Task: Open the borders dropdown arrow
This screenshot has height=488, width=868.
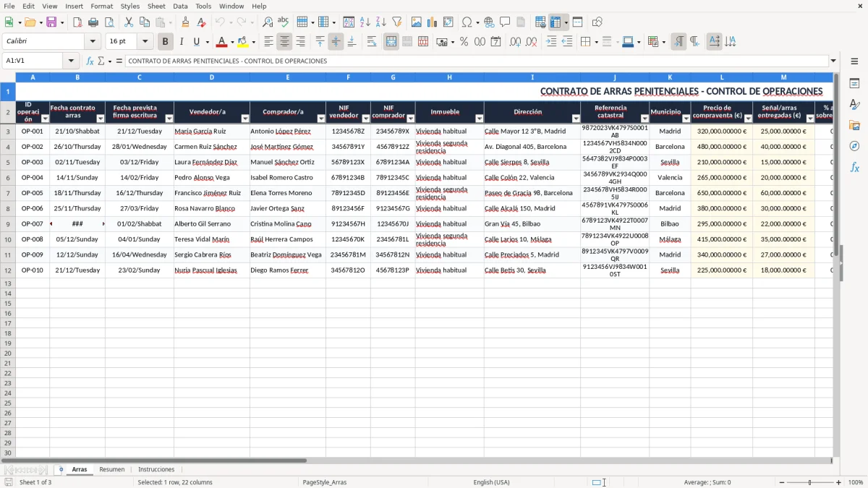Action: (598, 42)
